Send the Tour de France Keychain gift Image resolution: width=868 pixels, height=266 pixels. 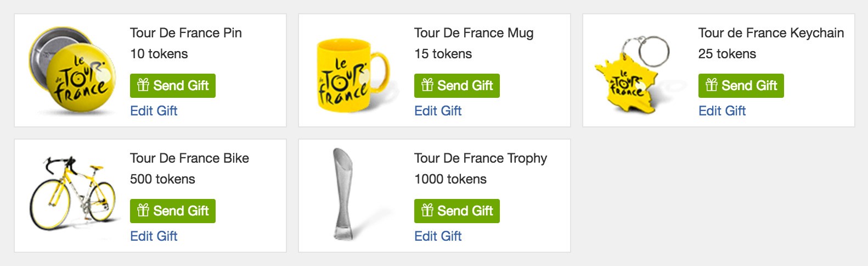pyautogui.click(x=741, y=86)
